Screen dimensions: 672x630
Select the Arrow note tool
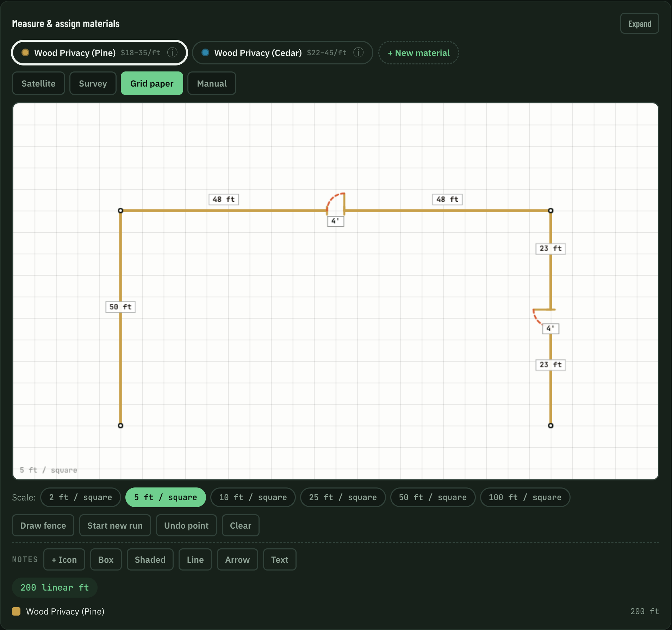pyautogui.click(x=237, y=560)
